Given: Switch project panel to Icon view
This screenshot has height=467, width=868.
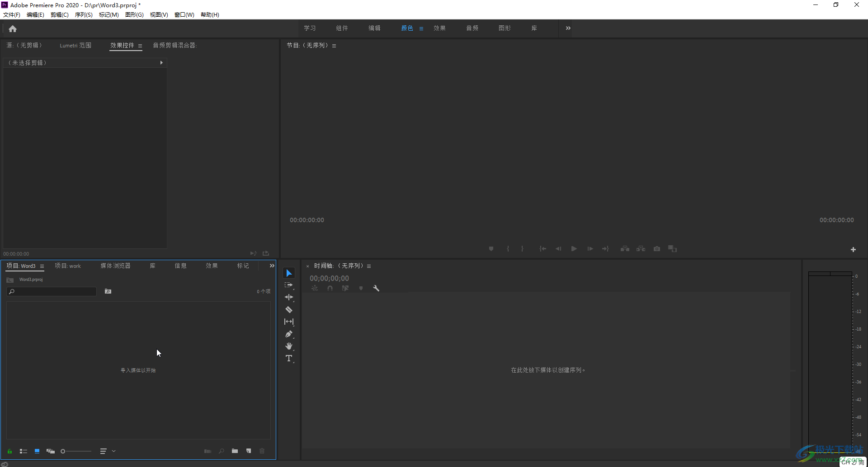Looking at the screenshot, I should click(x=37, y=451).
